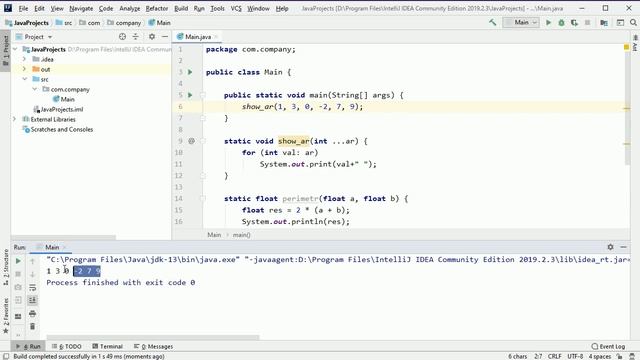The image size is (640, 360).
Task: Select the Main.java editor tab
Action: [198, 37]
